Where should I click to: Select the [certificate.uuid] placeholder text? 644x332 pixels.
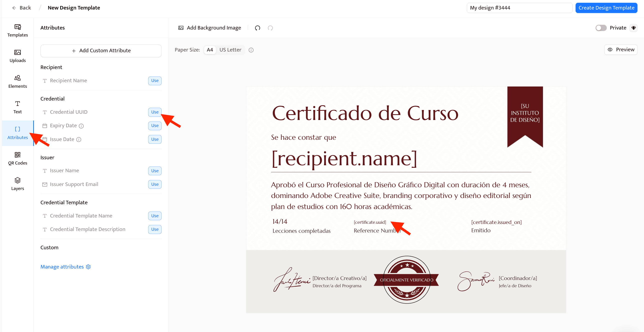coord(370,222)
